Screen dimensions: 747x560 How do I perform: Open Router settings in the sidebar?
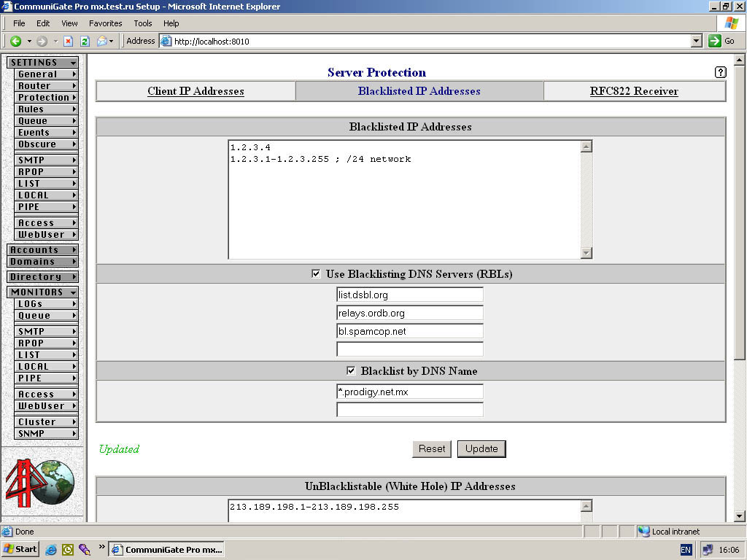[47, 86]
